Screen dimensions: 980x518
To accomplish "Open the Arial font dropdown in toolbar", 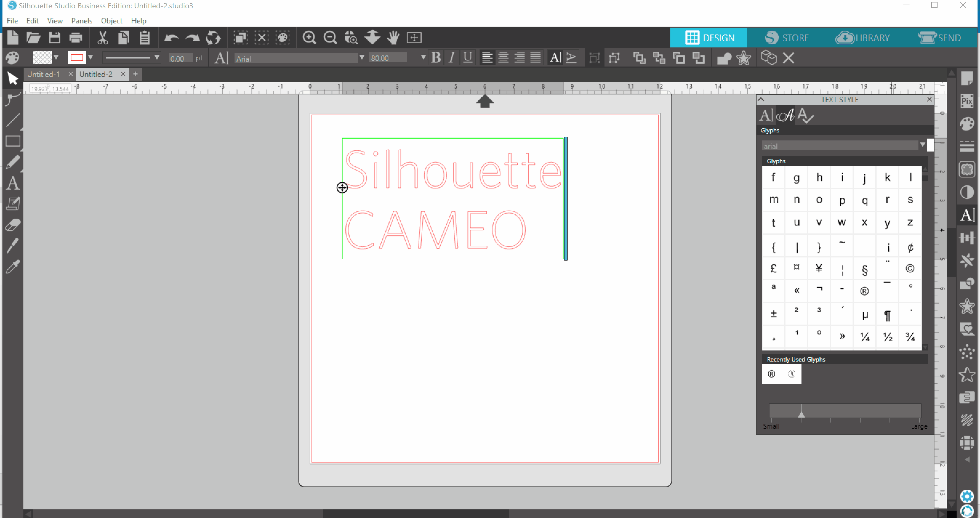I will [x=362, y=58].
